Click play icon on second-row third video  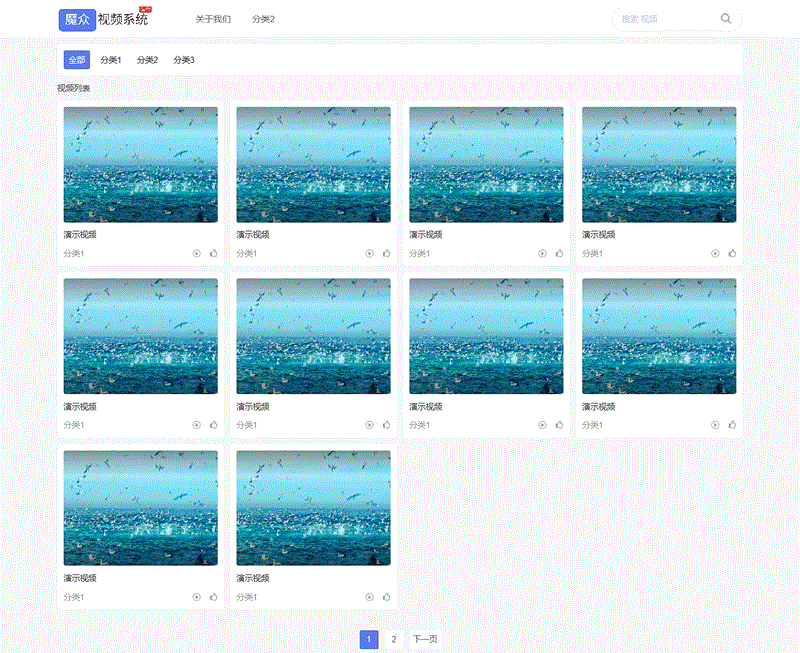pos(542,425)
